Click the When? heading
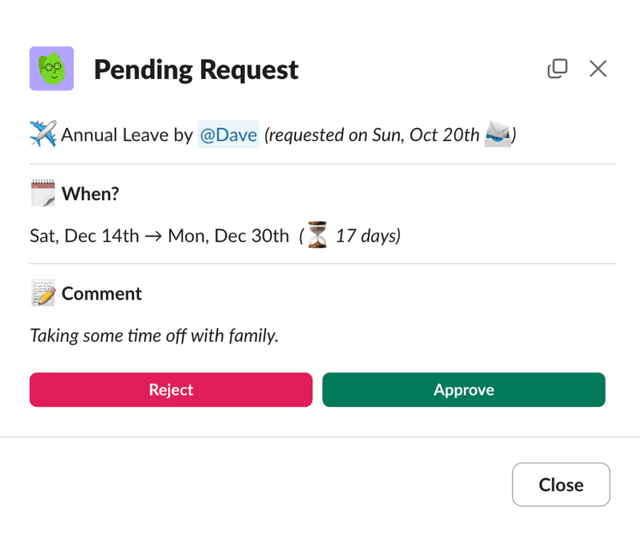The width and height of the screenshot is (640, 558). (91, 194)
